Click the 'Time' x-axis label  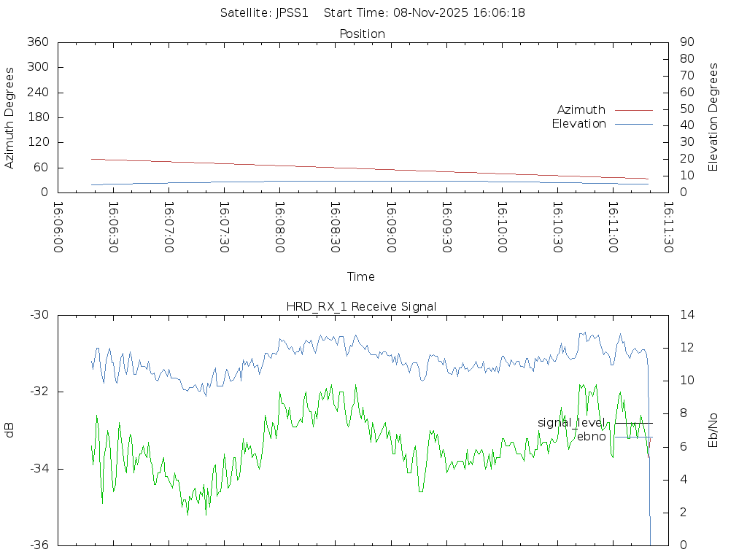(x=361, y=277)
